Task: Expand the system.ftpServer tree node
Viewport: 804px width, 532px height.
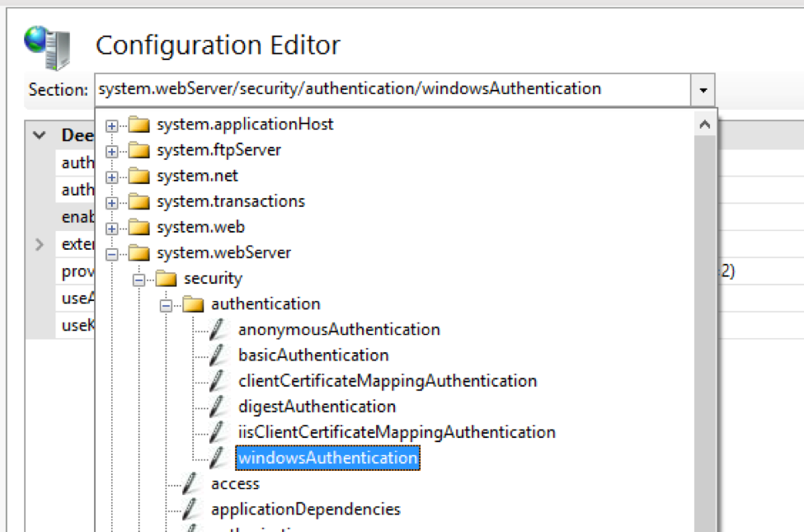Action: pos(111,151)
